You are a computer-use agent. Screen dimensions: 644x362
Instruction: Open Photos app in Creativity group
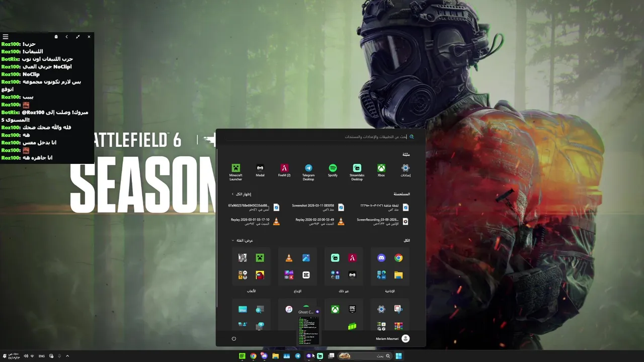pos(306,258)
